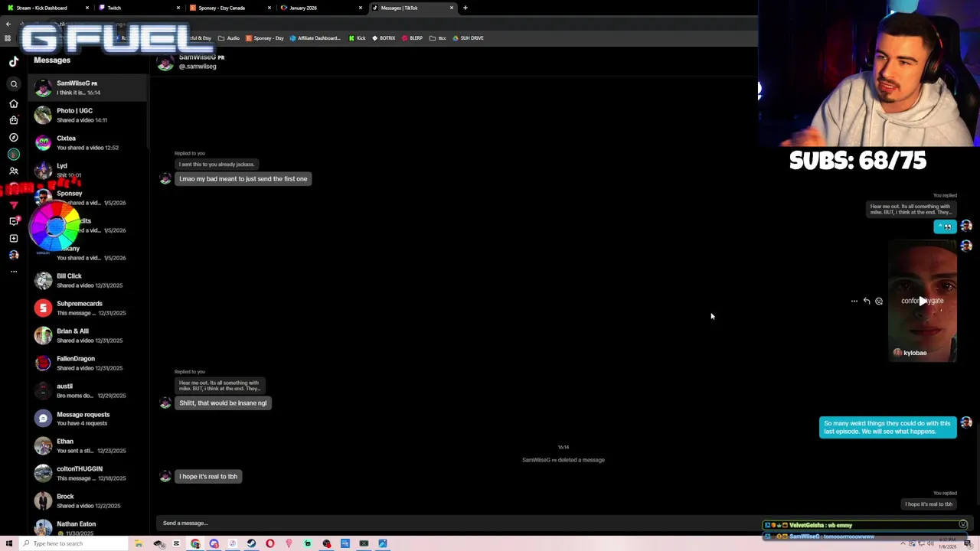Image resolution: width=980 pixels, height=551 pixels.
Task: Open TikTok search in the sidebar
Action: (14, 84)
